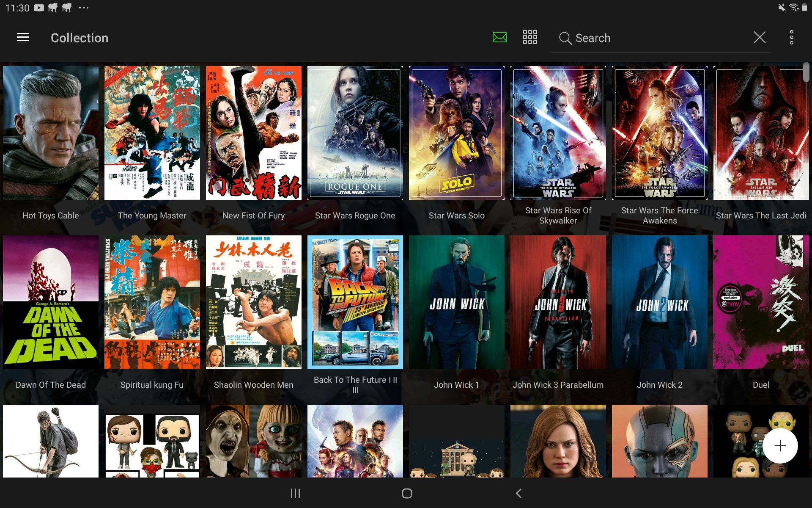Screen dimensions: 812x508
Task: Click 'John Wick 3 Parabellum' label
Action: [x=558, y=385]
